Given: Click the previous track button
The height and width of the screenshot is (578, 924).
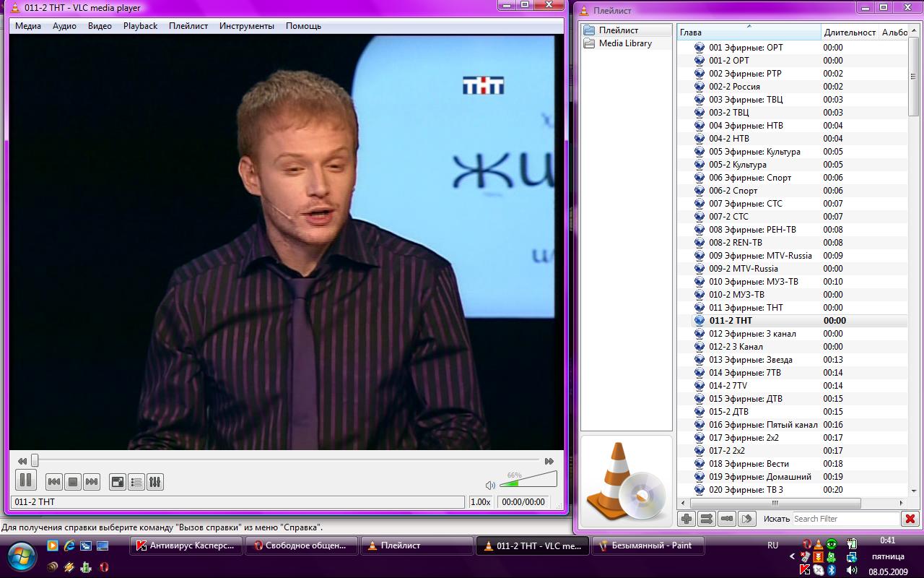Looking at the screenshot, I should coord(54,482).
